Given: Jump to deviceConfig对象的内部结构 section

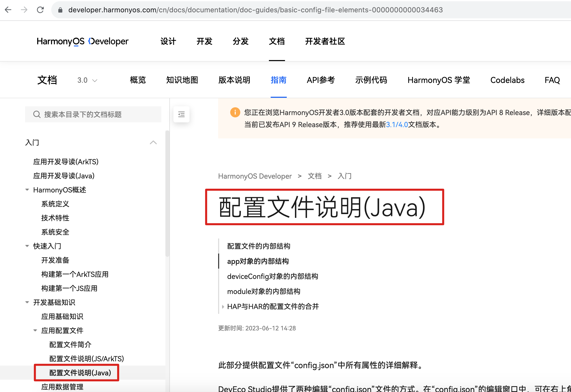Looking at the screenshot, I should point(272,276).
